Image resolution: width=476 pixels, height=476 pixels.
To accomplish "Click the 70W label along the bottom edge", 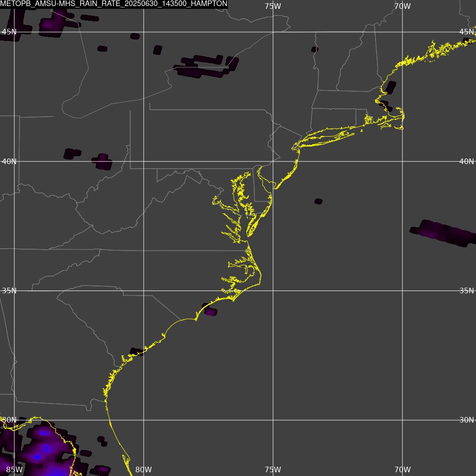I will point(403,469).
